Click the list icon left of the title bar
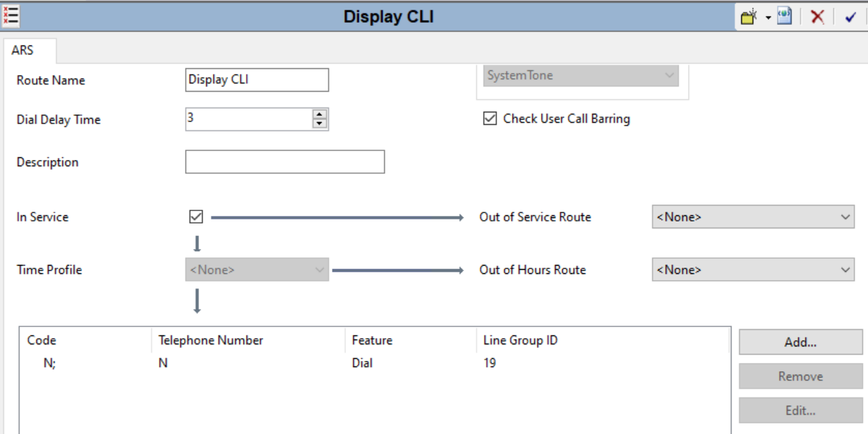 pyautogui.click(x=10, y=16)
